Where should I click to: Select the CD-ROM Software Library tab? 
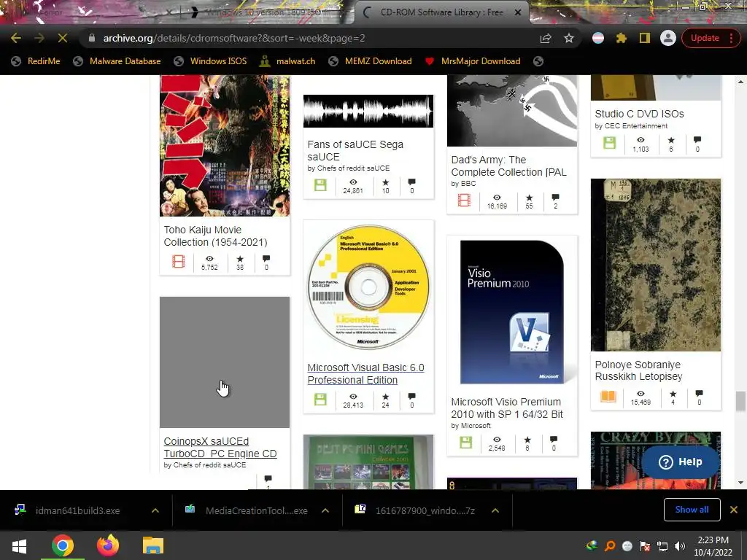click(x=441, y=12)
